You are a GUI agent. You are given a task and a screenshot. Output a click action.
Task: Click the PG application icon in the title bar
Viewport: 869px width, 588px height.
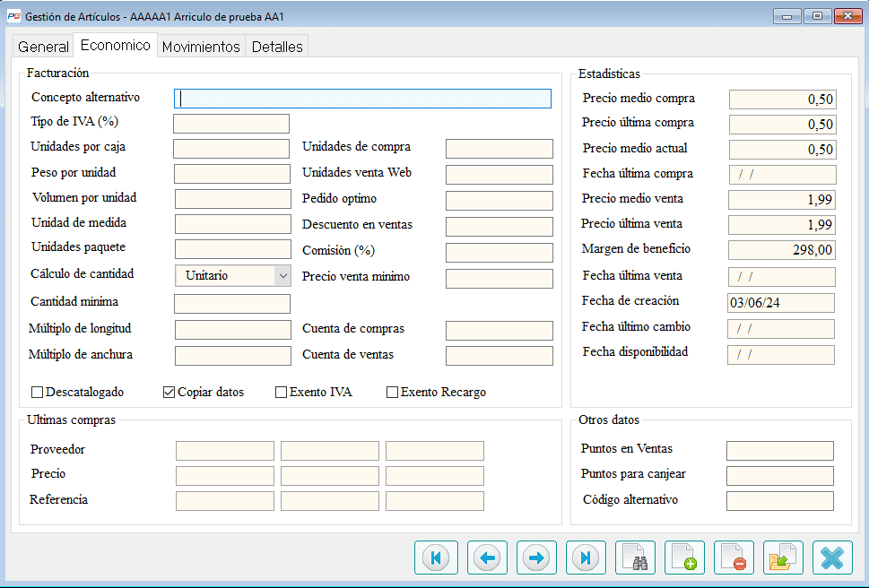pyautogui.click(x=13, y=16)
